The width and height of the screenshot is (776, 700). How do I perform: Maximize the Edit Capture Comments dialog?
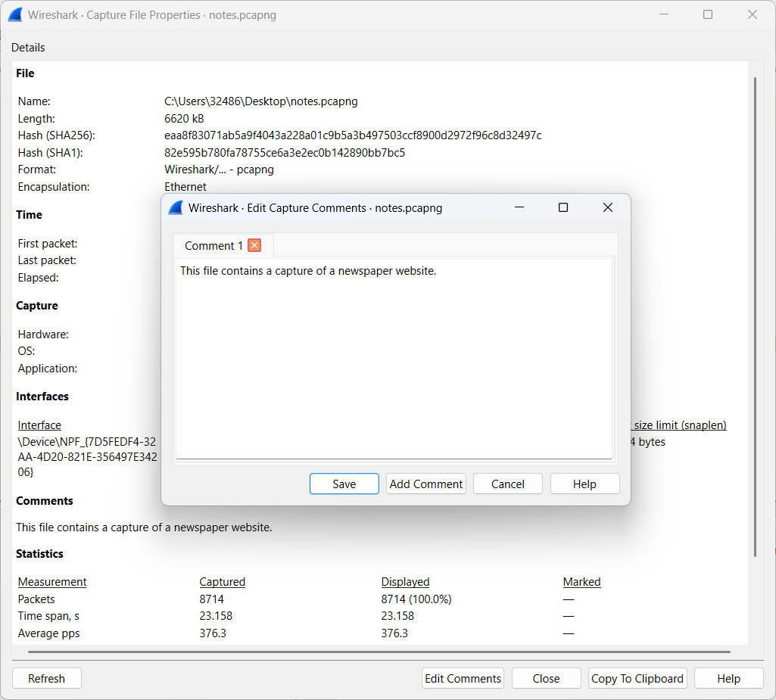click(563, 207)
